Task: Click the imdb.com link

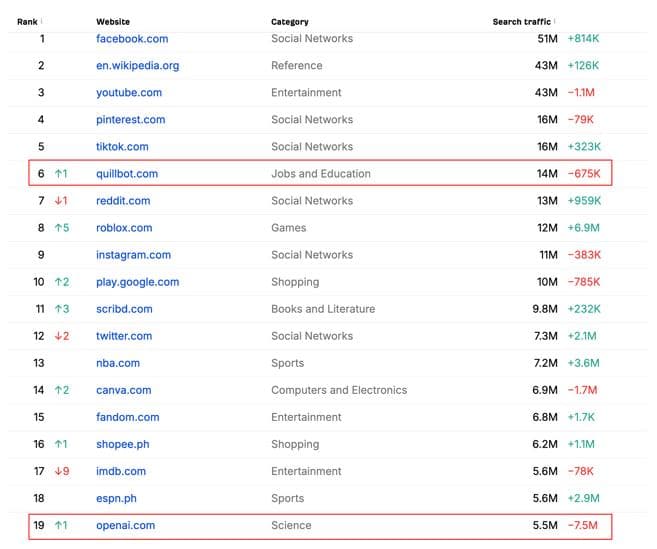Action: point(121,471)
